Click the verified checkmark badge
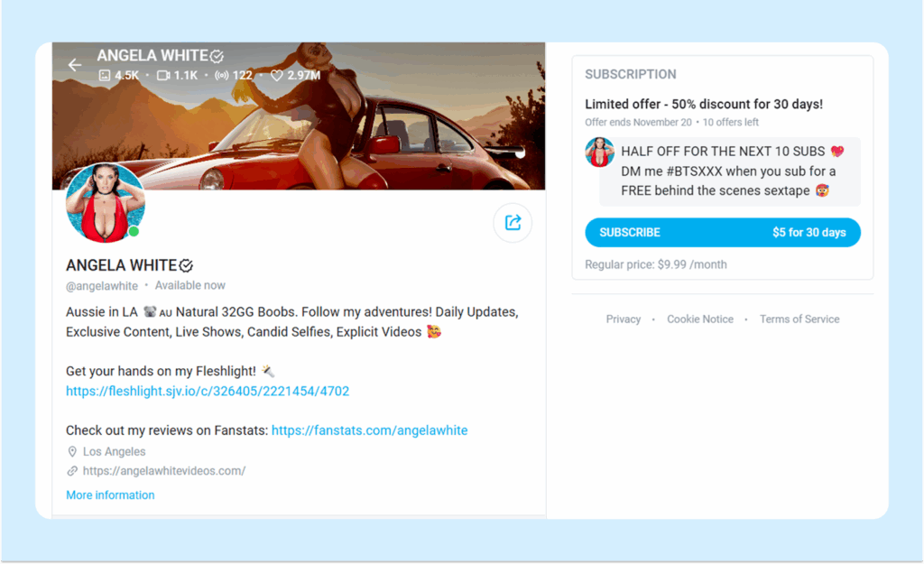 point(216,55)
